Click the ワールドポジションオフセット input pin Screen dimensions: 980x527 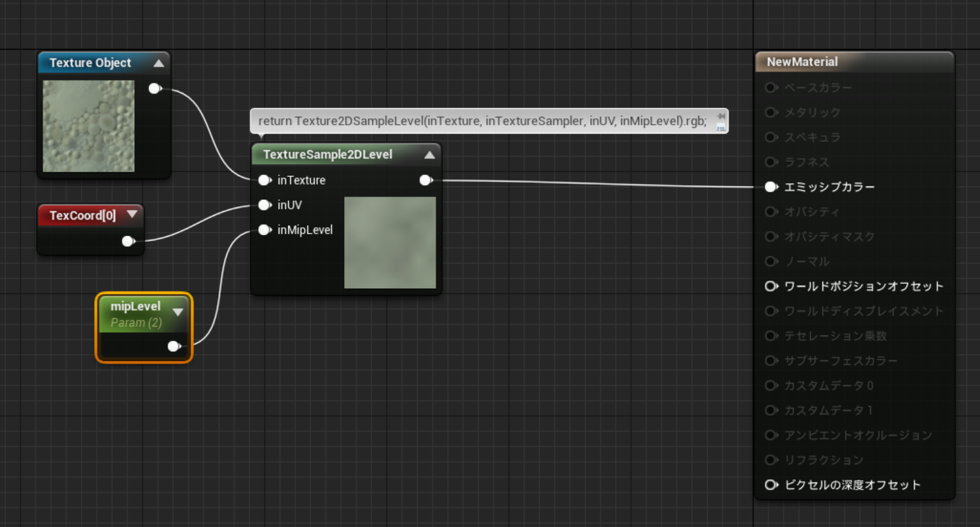pos(771,286)
